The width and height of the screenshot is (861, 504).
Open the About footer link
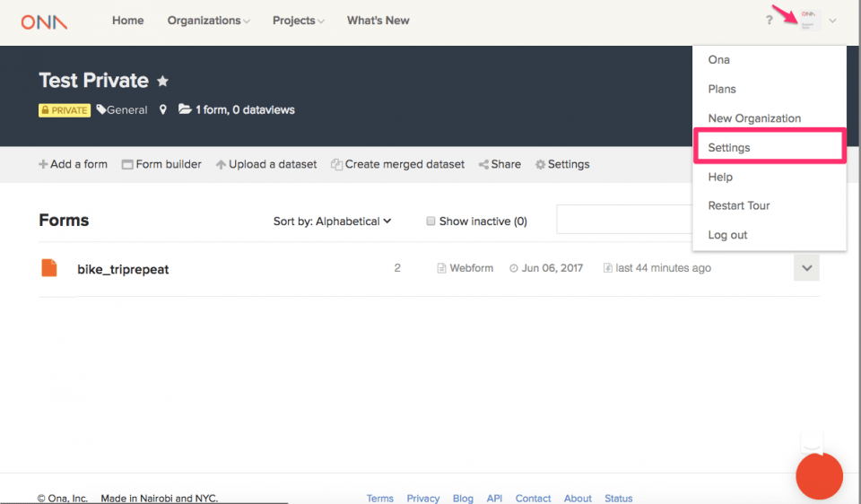[x=578, y=498]
